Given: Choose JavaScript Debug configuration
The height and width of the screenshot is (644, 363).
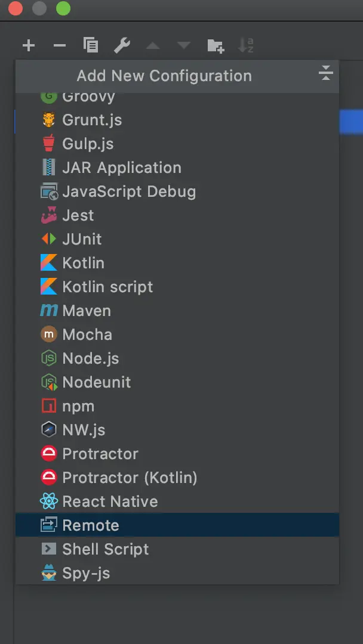Looking at the screenshot, I should 177,191.
